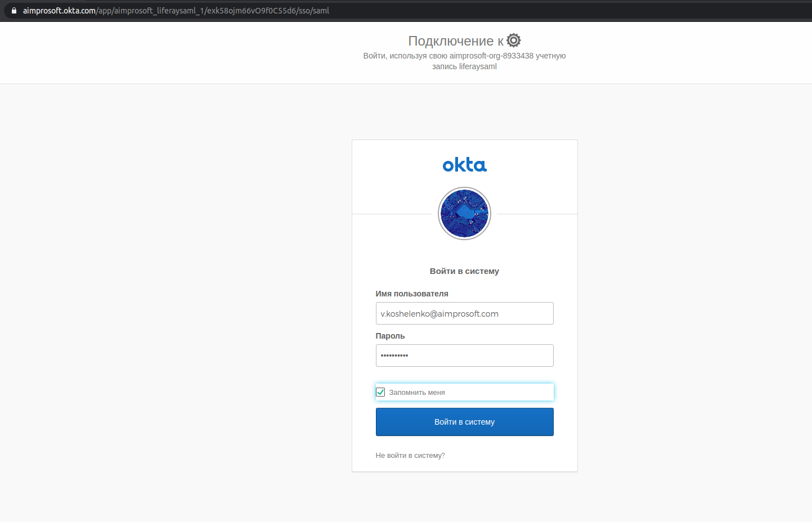Viewport: 812px width, 522px height.
Task: Click the Пароль label
Action: coord(390,336)
